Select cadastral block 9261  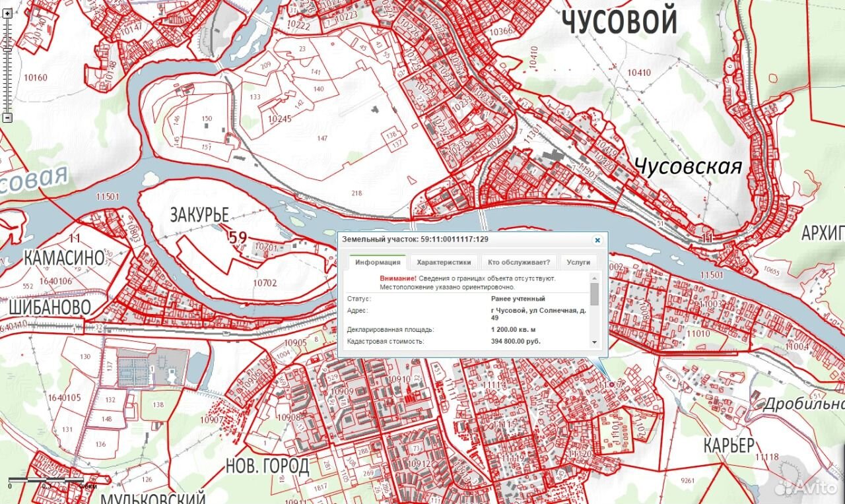pyautogui.click(x=688, y=480)
